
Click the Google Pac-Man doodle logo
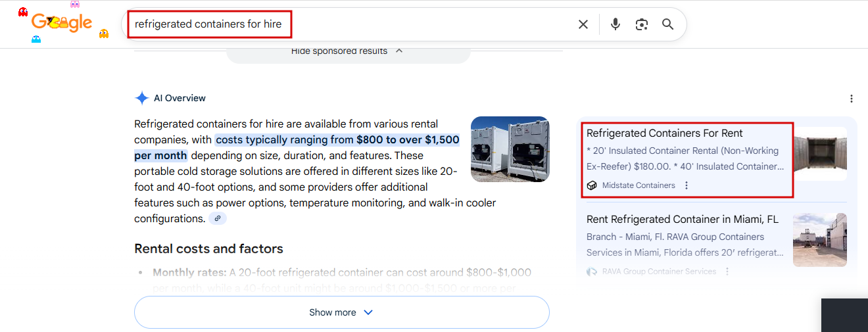62,23
